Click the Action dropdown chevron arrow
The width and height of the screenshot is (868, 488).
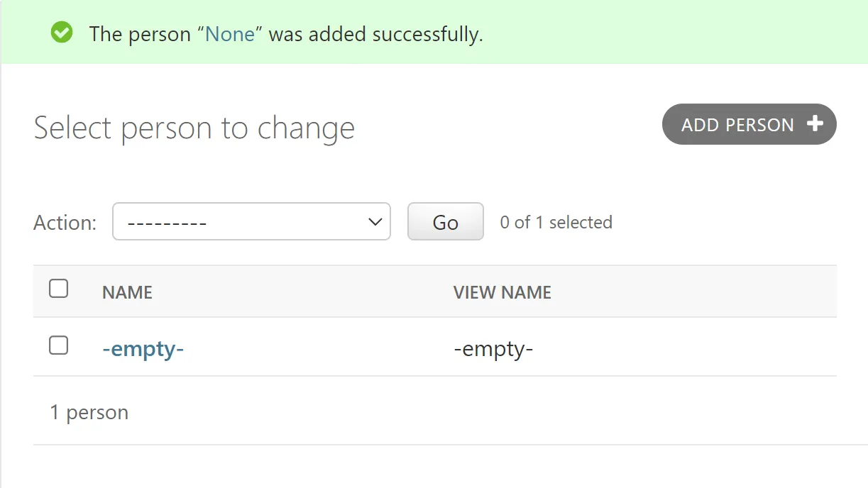(375, 222)
